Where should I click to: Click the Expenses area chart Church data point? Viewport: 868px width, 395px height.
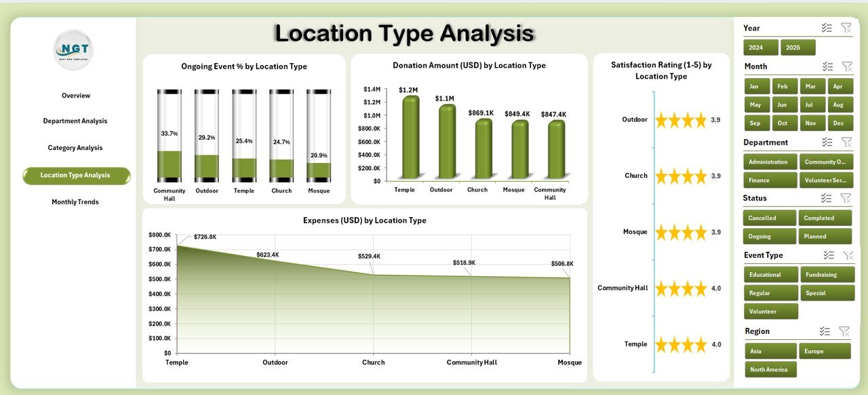click(x=373, y=274)
